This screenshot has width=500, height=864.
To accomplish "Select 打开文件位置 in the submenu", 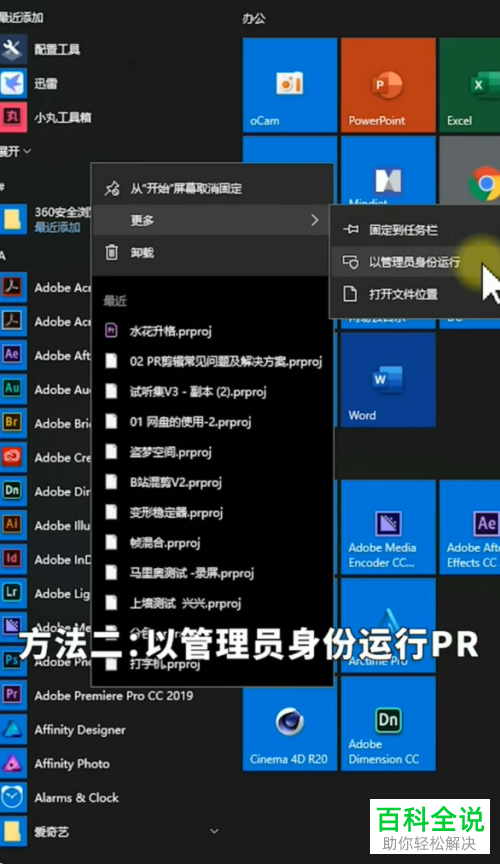I will [x=415, y=294].
